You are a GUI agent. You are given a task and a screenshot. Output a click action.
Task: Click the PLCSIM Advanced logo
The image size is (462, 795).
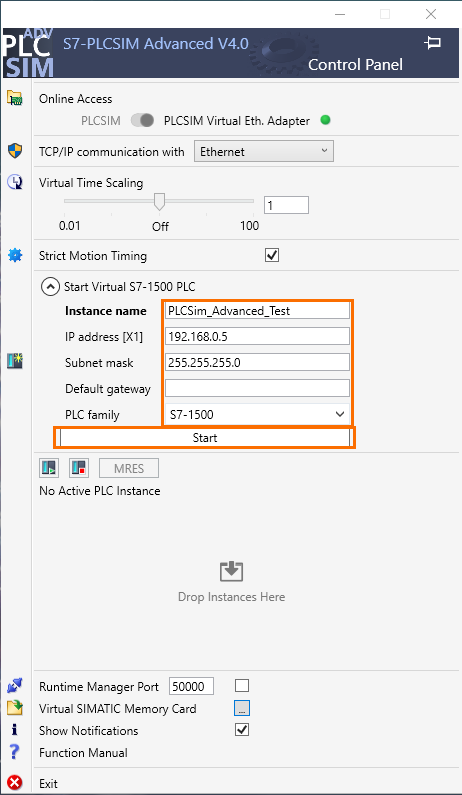28,52
